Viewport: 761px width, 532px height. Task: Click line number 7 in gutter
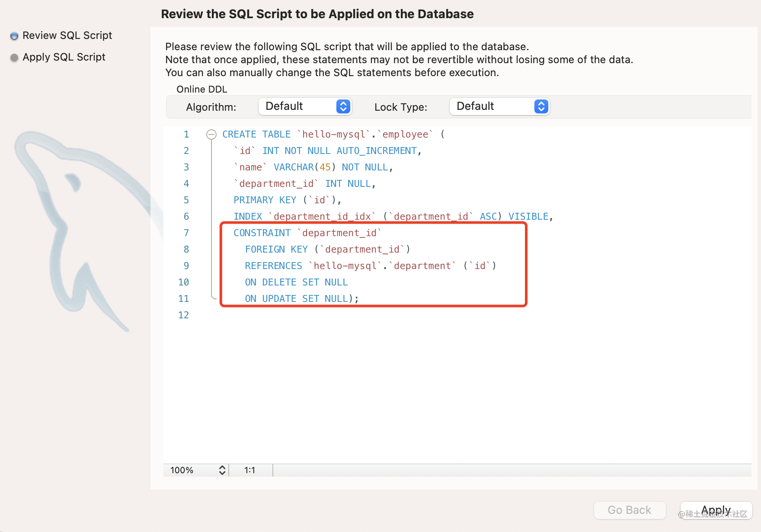[x=186, y=233]
